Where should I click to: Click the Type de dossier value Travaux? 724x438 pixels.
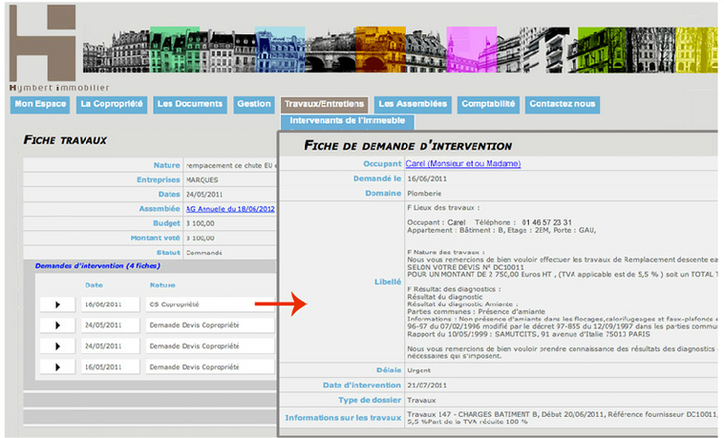click(x=422, y=400)
